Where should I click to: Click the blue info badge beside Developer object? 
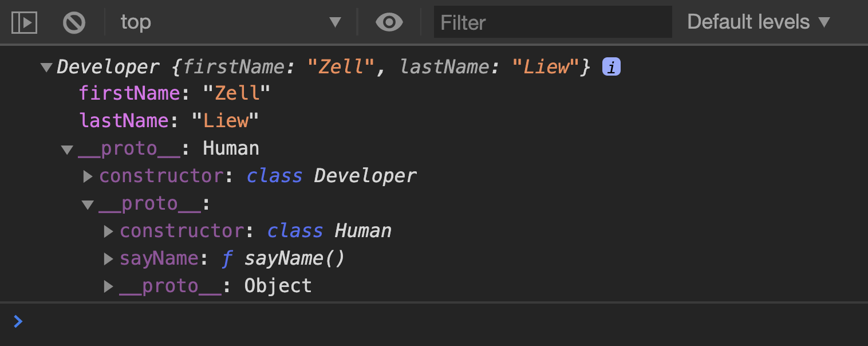coord(611,66)
